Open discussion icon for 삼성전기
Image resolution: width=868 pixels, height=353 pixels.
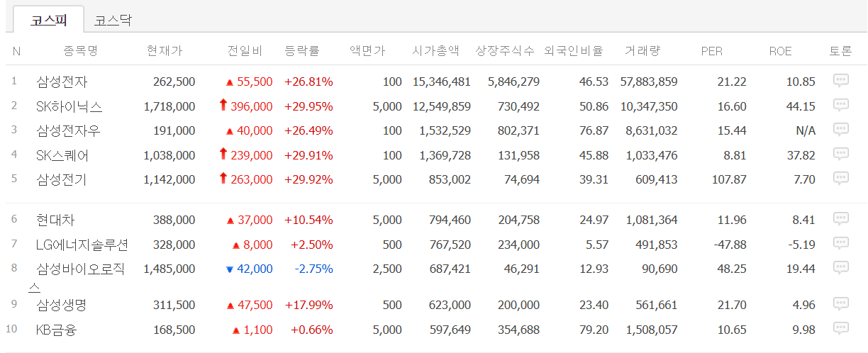[x=841, y=179]
